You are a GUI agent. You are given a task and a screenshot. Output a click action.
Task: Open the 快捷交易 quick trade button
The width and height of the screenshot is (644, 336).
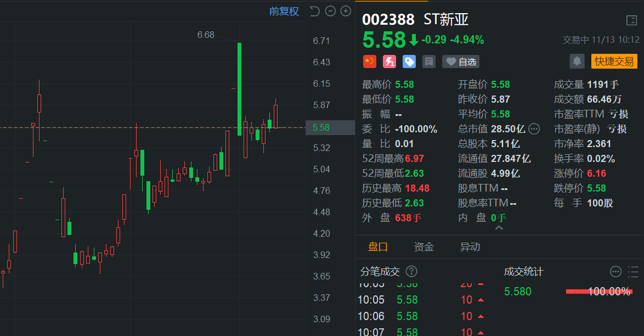point(614,61)
